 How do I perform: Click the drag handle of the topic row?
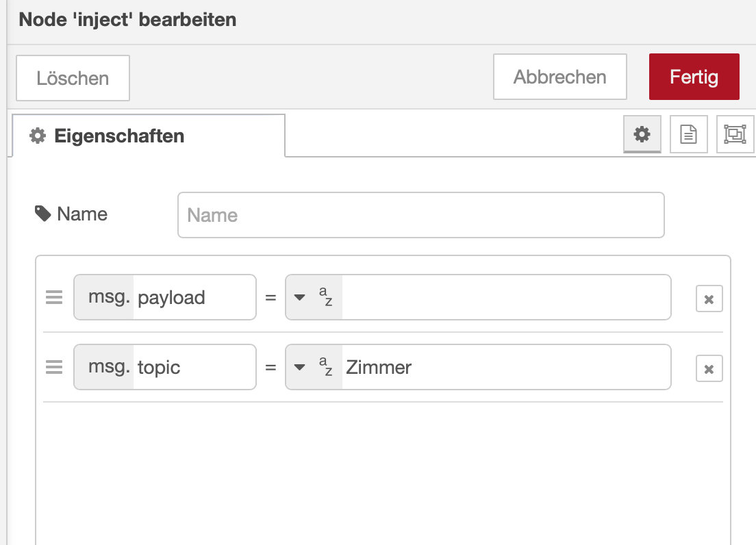click(54, 368)
